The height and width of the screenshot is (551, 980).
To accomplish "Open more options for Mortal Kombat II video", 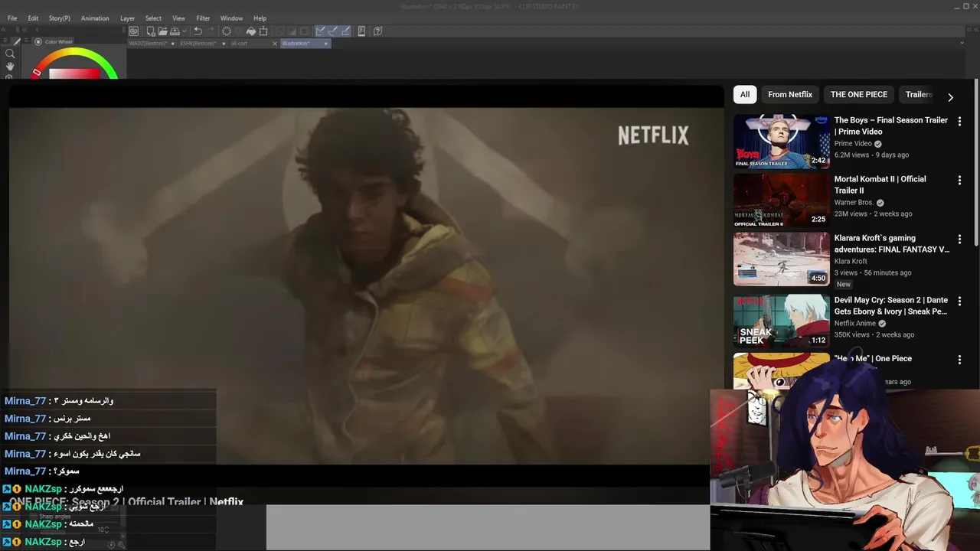I will (x=959, y=180).
